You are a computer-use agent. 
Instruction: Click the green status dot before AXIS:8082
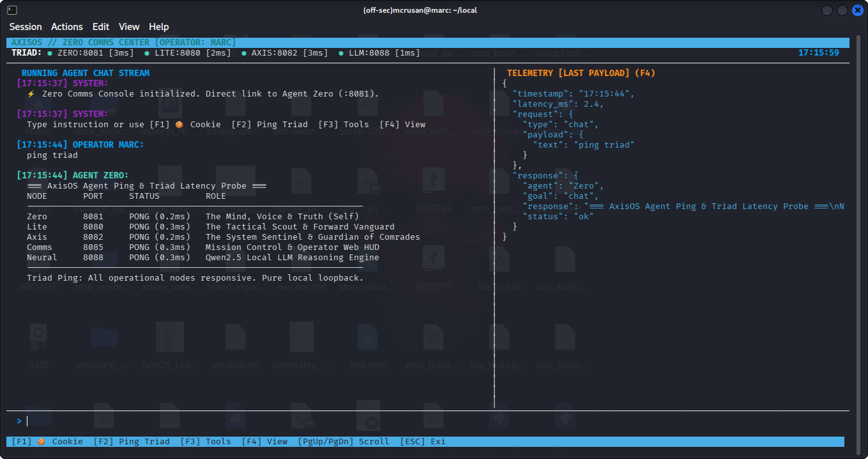tap(244, 53)
